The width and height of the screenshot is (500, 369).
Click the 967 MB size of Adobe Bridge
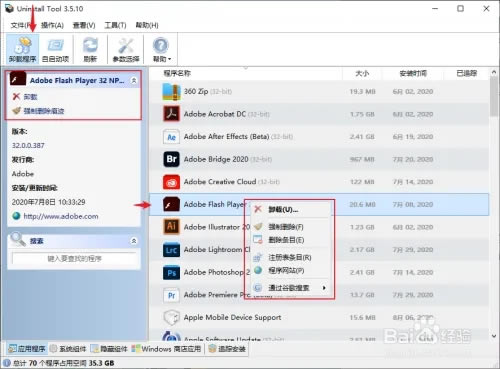point(362,159)
